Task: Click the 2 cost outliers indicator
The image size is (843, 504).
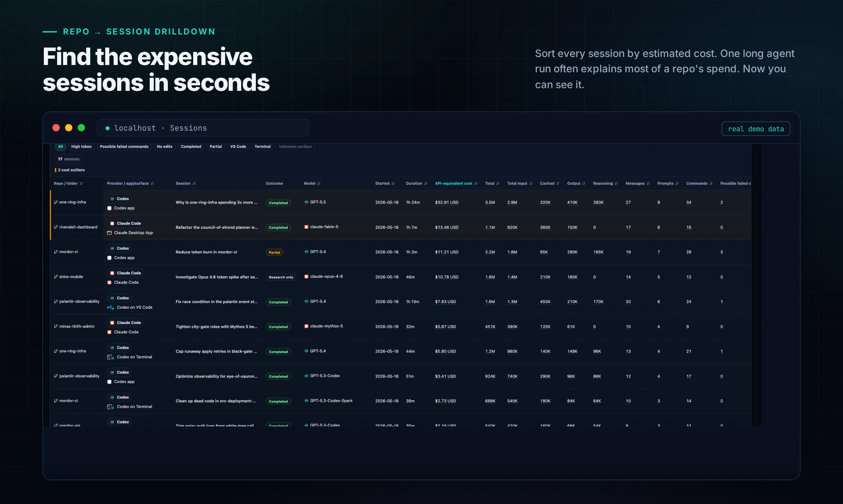Action: 70,170
